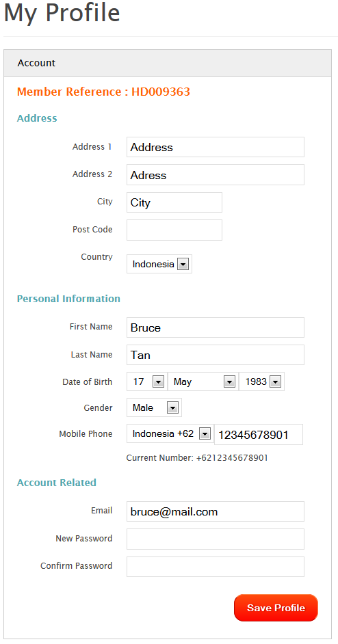Click the Save Profile button
338x644 pixels.
click(276, 608)
